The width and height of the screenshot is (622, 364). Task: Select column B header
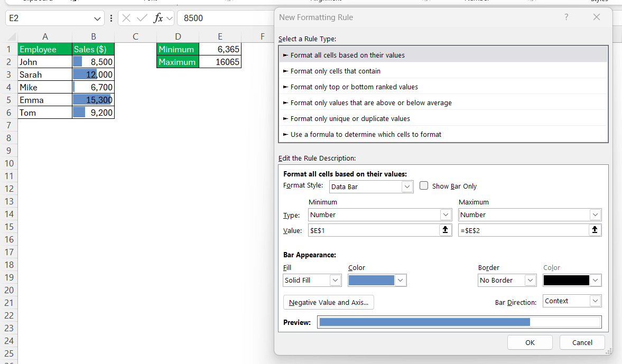click(93, 36)
